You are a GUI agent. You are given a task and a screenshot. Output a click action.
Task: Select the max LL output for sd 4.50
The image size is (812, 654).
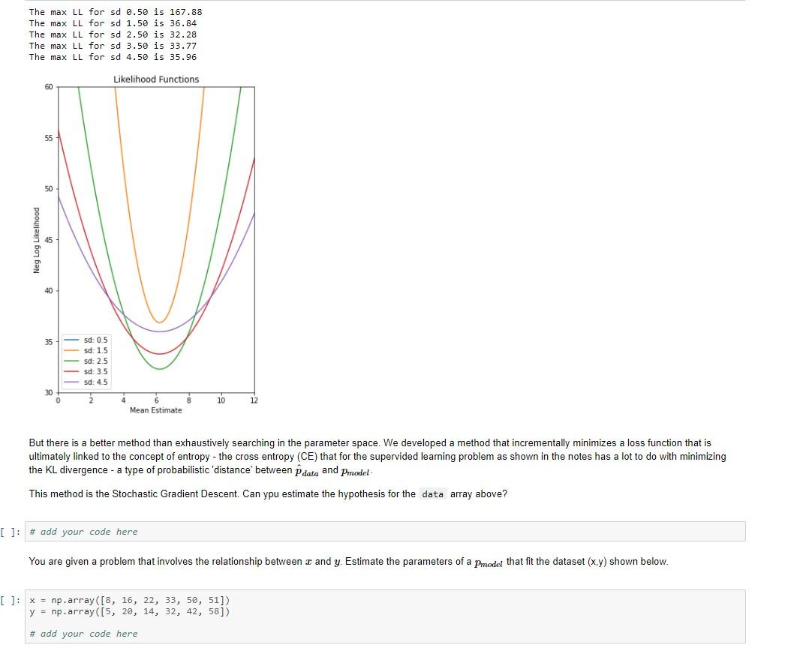[116, 57]
